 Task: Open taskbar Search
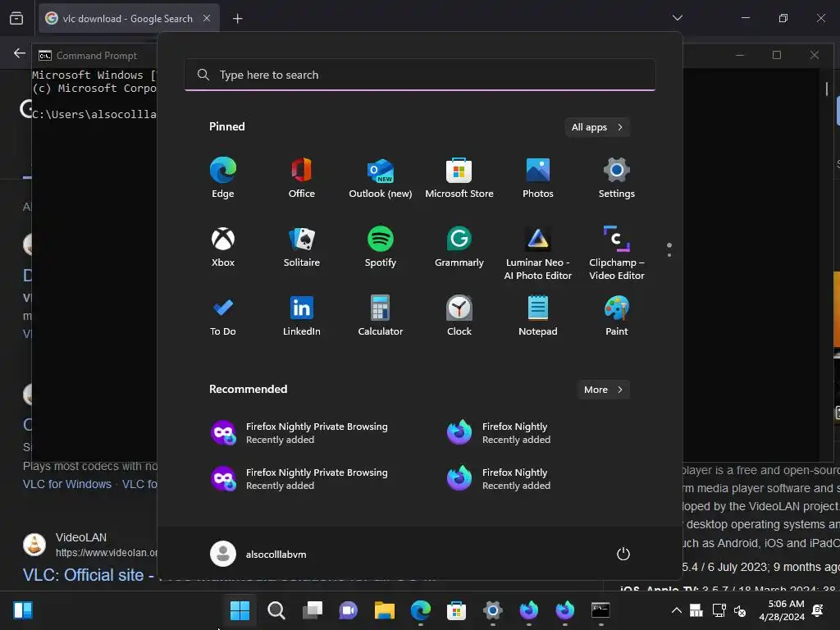click(276, 610)
